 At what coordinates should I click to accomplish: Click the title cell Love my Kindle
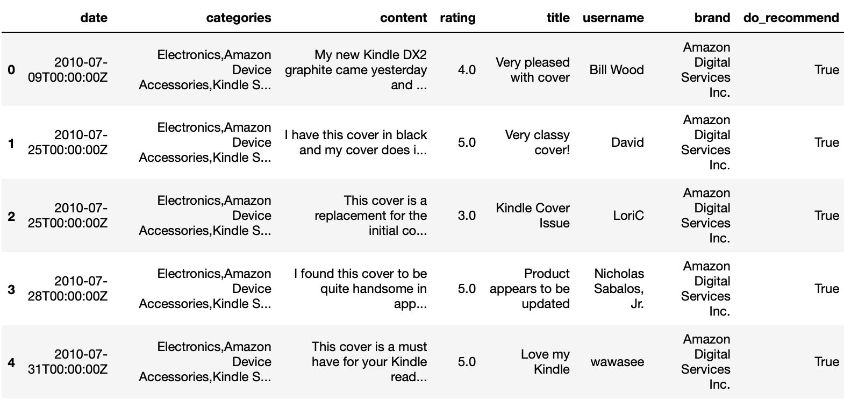(545, 361)
